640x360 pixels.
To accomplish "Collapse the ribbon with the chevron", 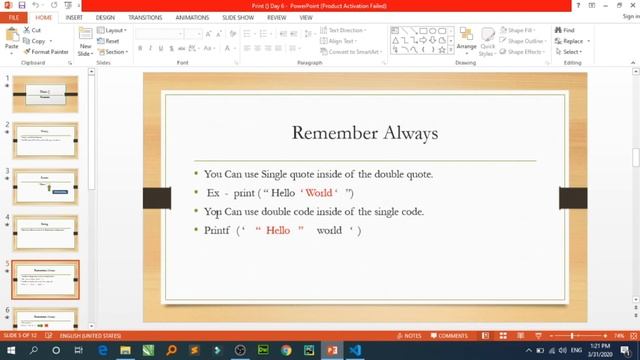I will [633, 62].
